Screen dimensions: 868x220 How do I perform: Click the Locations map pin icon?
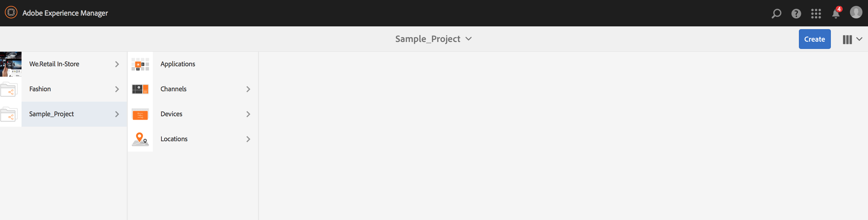click(x=140, y=139)
